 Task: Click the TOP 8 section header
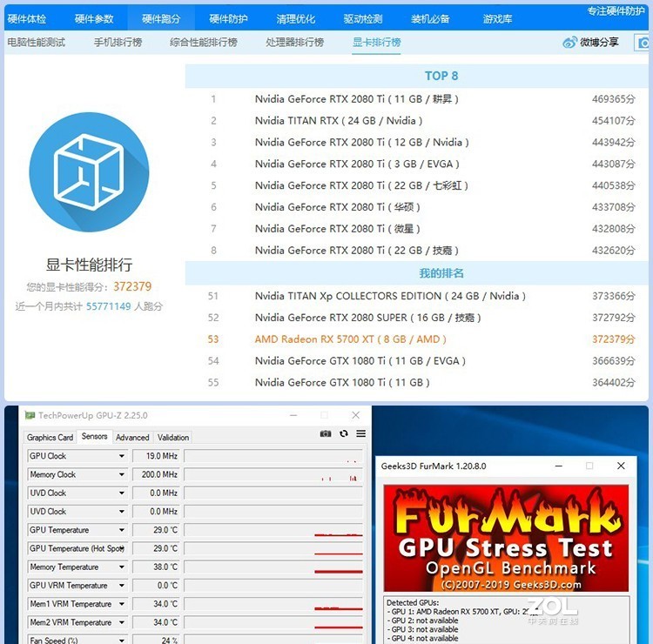pyautogui.click(x=417, y=76)
